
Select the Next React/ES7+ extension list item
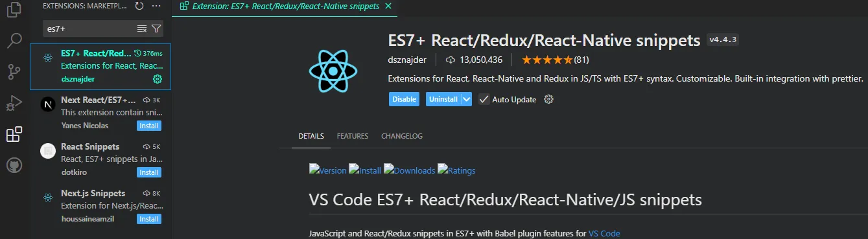(x=100, y=113)
